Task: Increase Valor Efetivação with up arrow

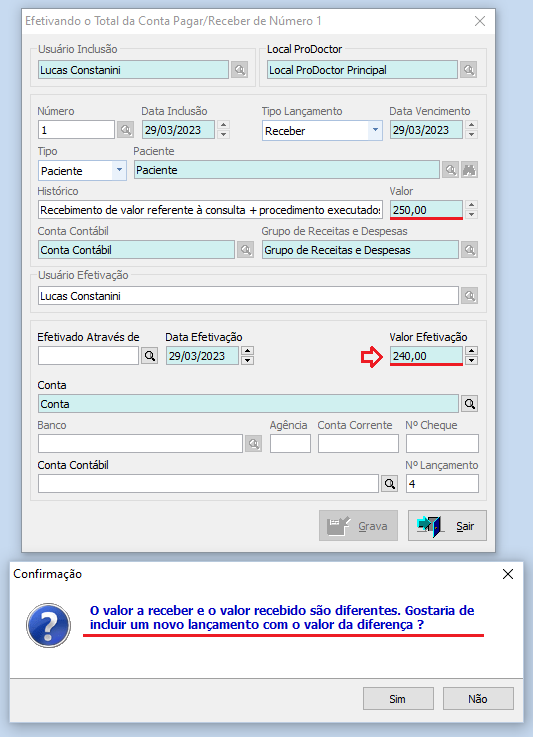Action: pos(471,351)
